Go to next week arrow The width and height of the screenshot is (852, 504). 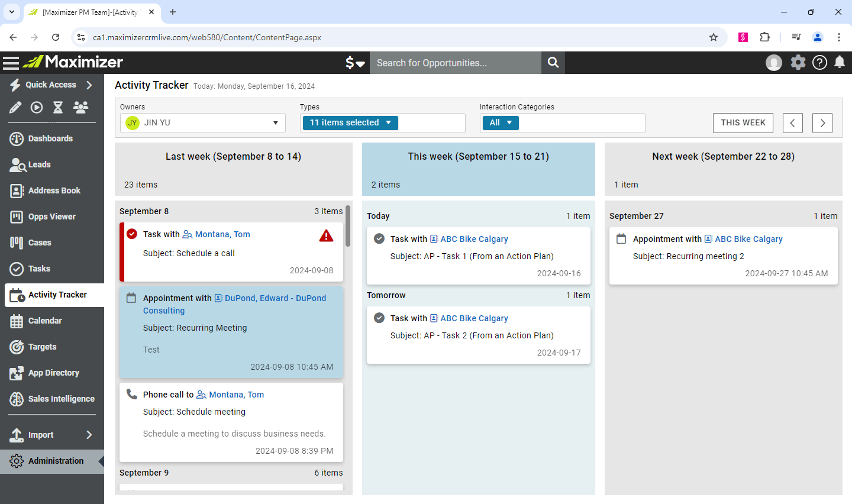pyautogui.click(x=822, y=123)
